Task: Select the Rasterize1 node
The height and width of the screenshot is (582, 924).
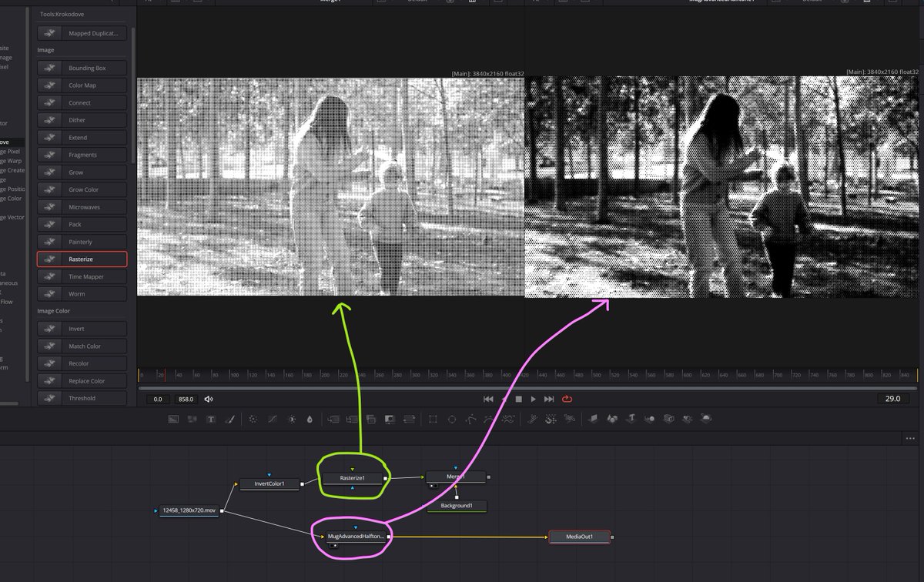Action: click(352, 478)
